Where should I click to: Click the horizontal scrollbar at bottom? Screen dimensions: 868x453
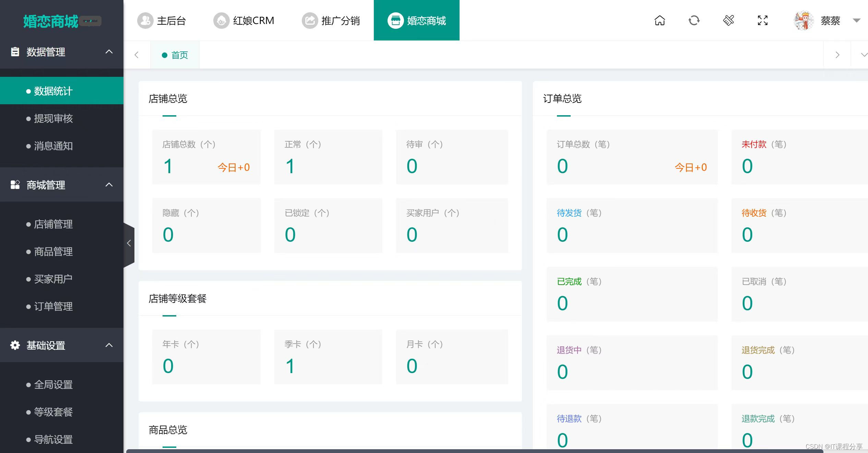click(475, 451)
